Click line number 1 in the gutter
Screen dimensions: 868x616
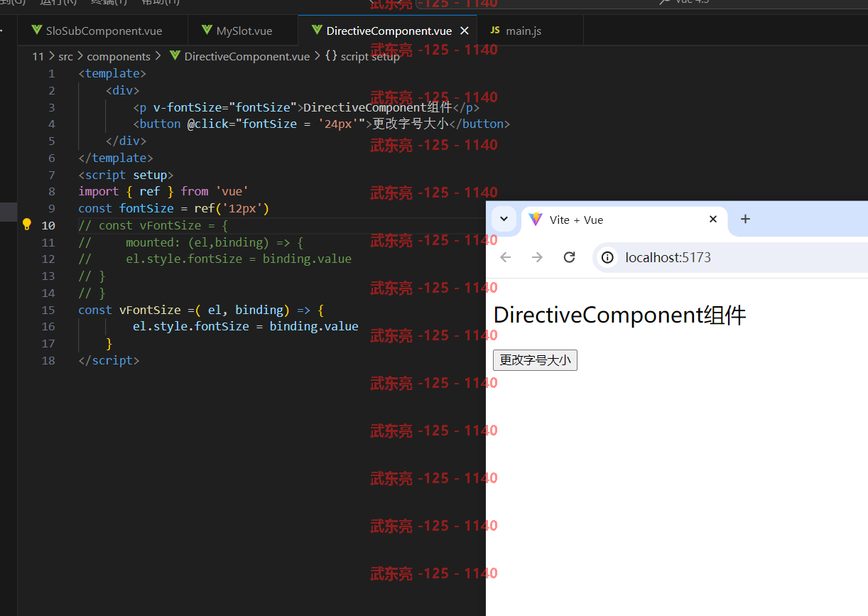tap(51, 73)
